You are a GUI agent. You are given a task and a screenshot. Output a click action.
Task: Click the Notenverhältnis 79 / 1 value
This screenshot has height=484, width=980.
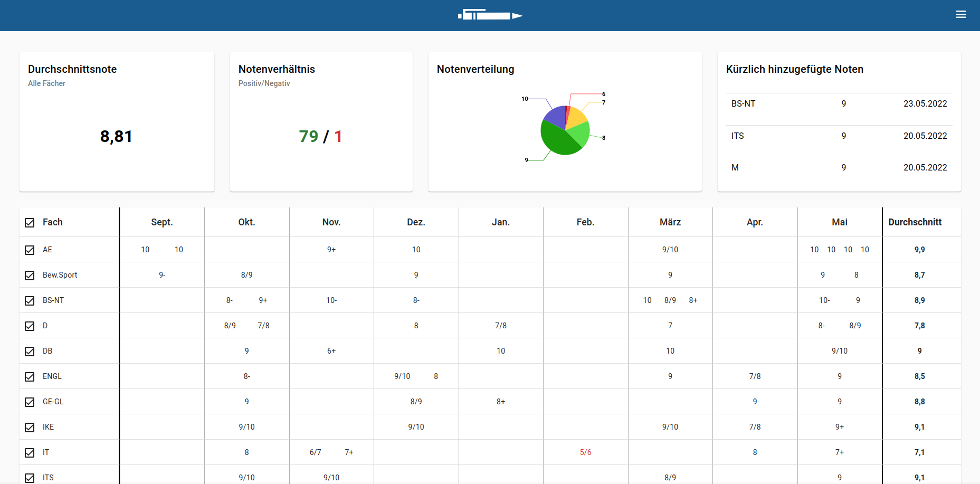321,136
